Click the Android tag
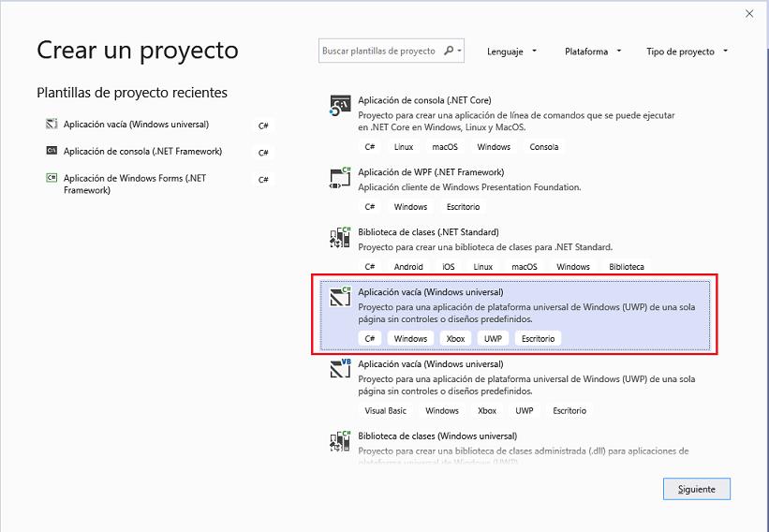Screen dimensions: 769x532 408,267
